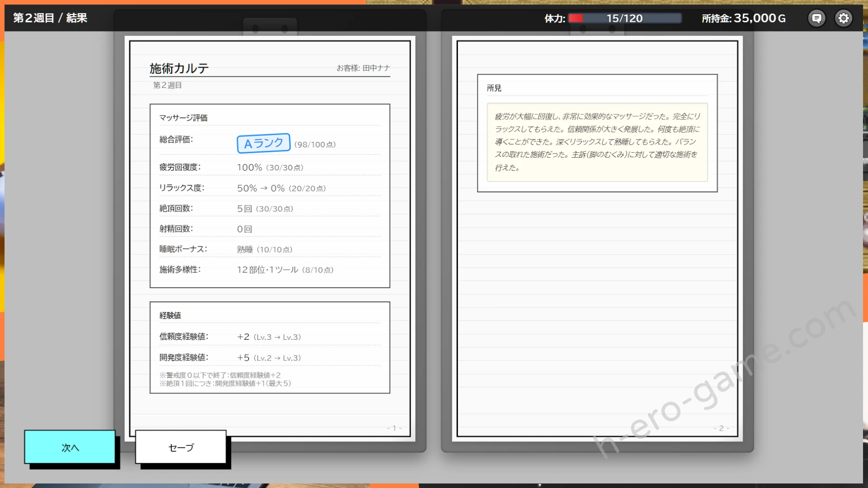Click the お客様: 田中ナナ name label
This screenshot has height=488, width=868.
363,68
